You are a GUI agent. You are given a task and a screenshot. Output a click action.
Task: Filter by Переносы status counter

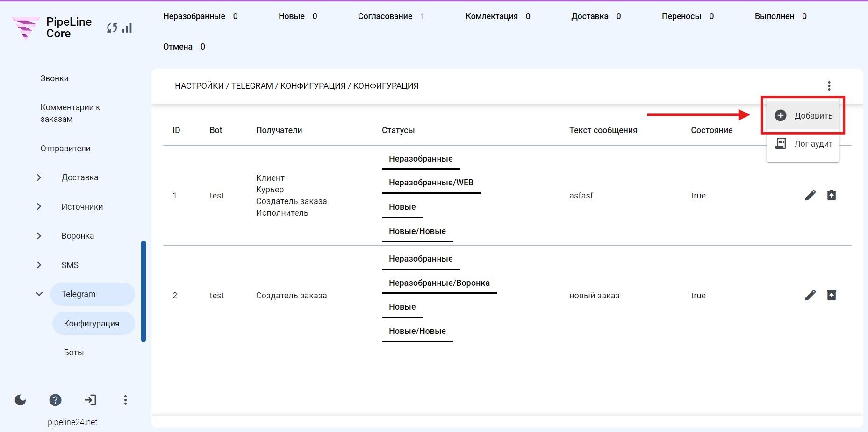[x=688, y=16]
